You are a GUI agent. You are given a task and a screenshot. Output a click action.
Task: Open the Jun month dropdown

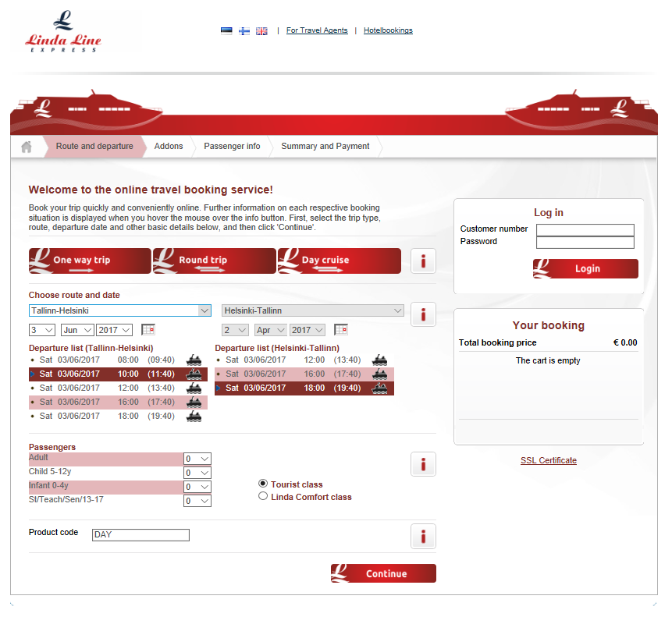pyautogui.click(x=77, y=330)
